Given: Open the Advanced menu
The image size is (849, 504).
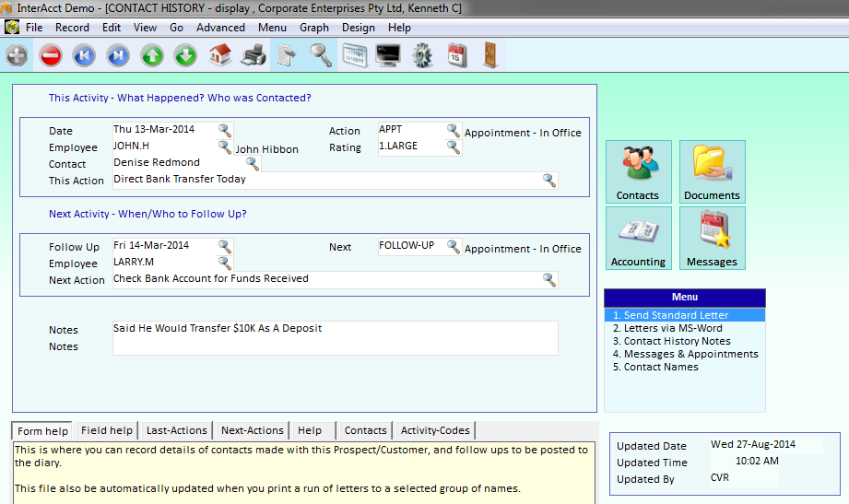Looking at the screenshot, I should tap(220, 28).
